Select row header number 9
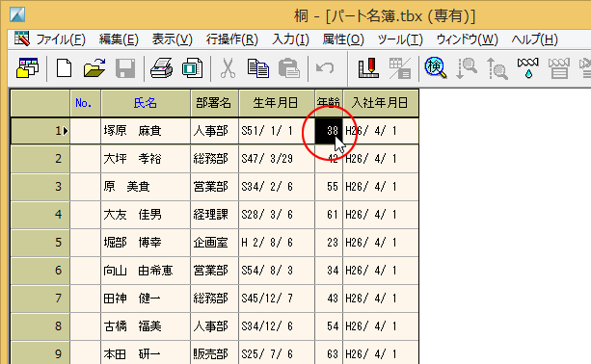The image size is (591, 364). click(x=40, y=353)
